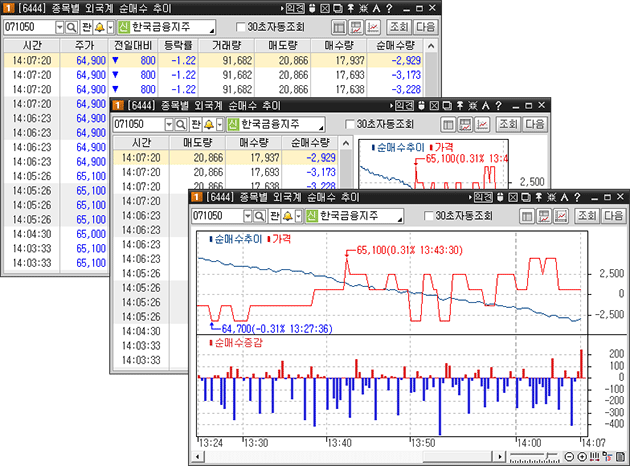Click 조회 button in back window

click(399, 27)
